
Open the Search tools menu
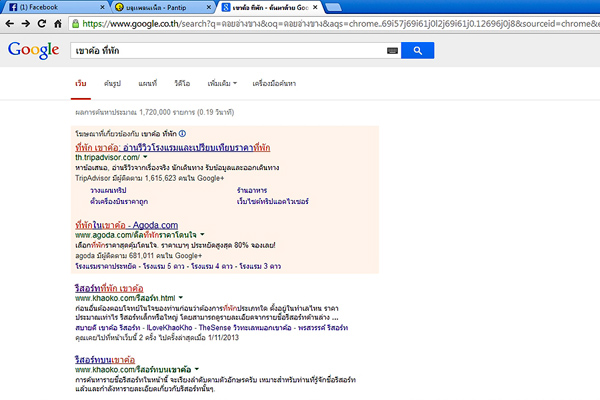pyautogui.click(x=274, y=83)
